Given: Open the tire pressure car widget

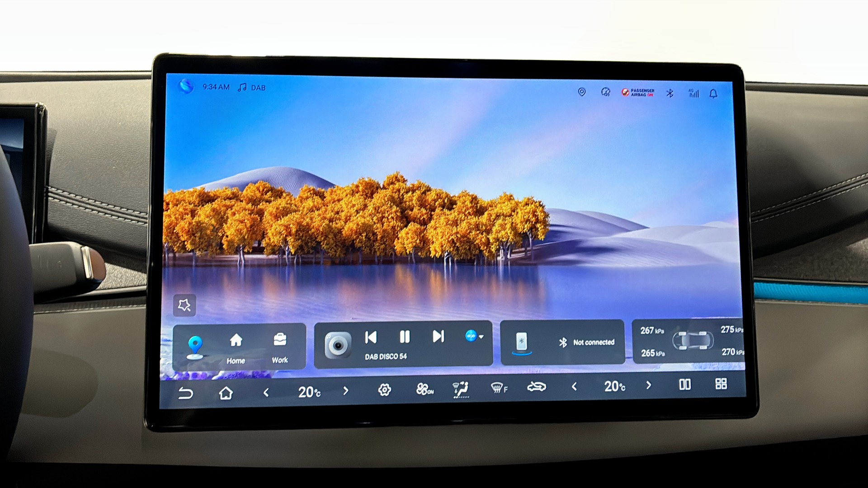Looking at the screenshot, I should click(x=692, y=341).
